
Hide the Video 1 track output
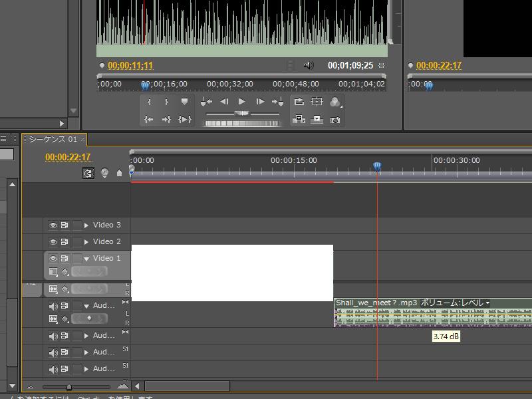(x=53, y=258)
